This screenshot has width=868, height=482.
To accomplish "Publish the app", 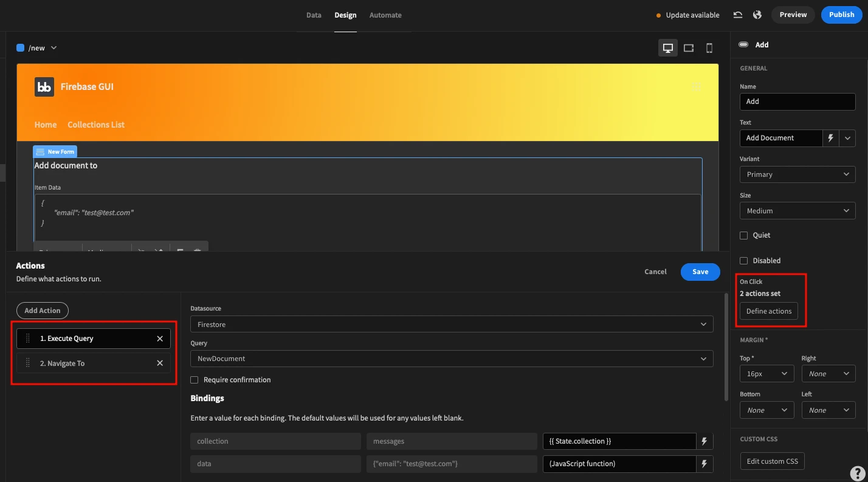I will click(x=841, y=15).
